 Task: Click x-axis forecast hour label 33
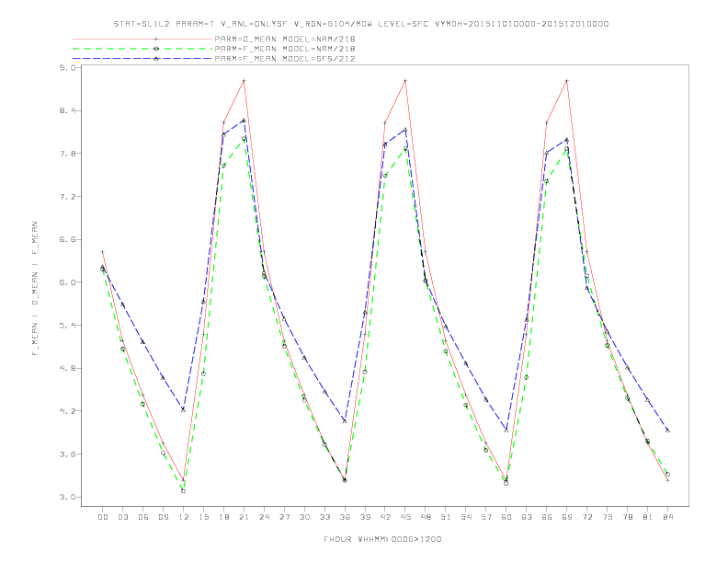[x=324, y=517]
